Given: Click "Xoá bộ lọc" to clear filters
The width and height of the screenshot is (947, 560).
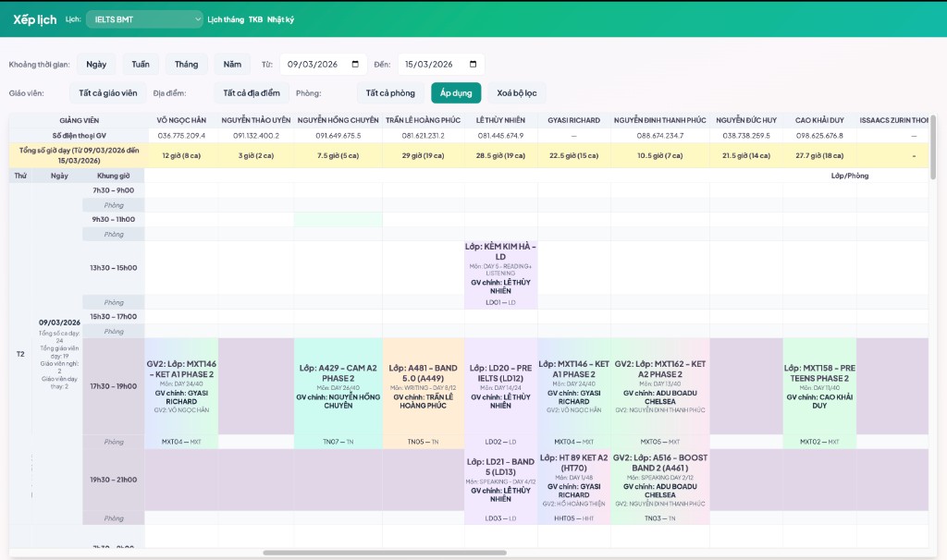Looking at the screenshot, I should [x=514, y=92].
